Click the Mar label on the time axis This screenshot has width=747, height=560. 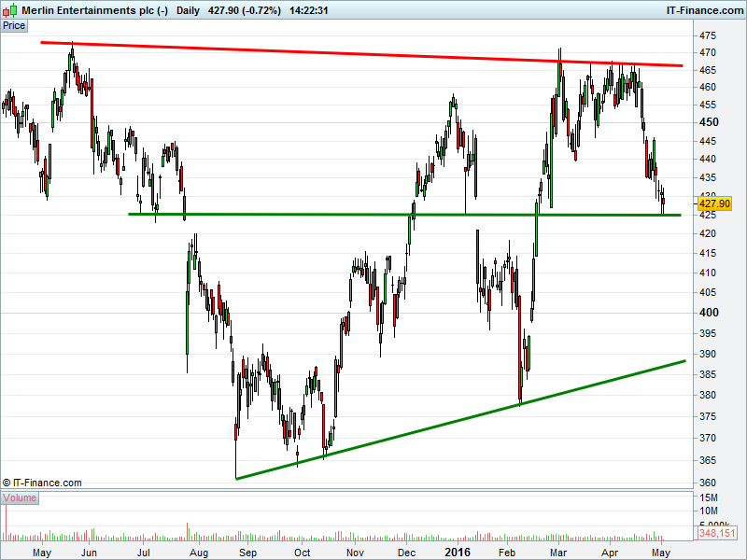click(x=558, y=553)
